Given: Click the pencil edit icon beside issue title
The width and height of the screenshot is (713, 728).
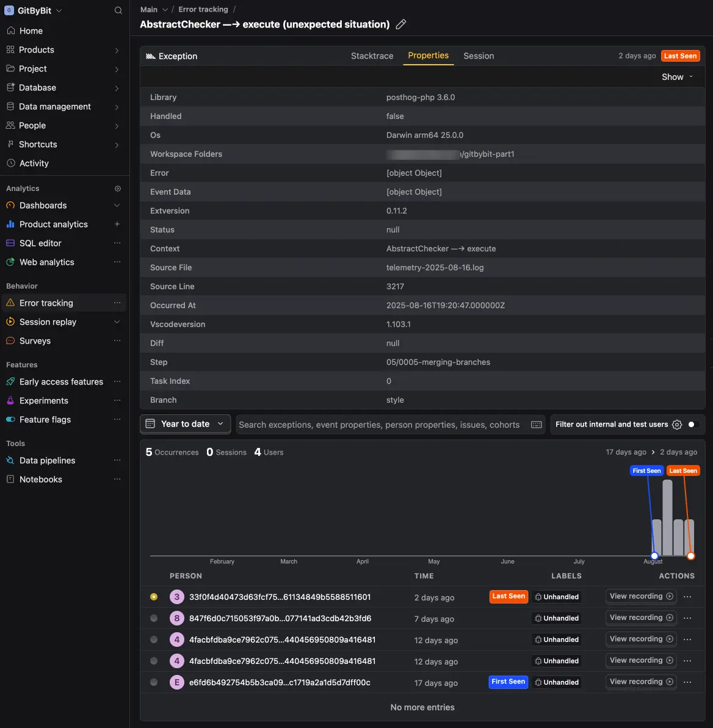Looking at the screenshot, I should (401, 24).
